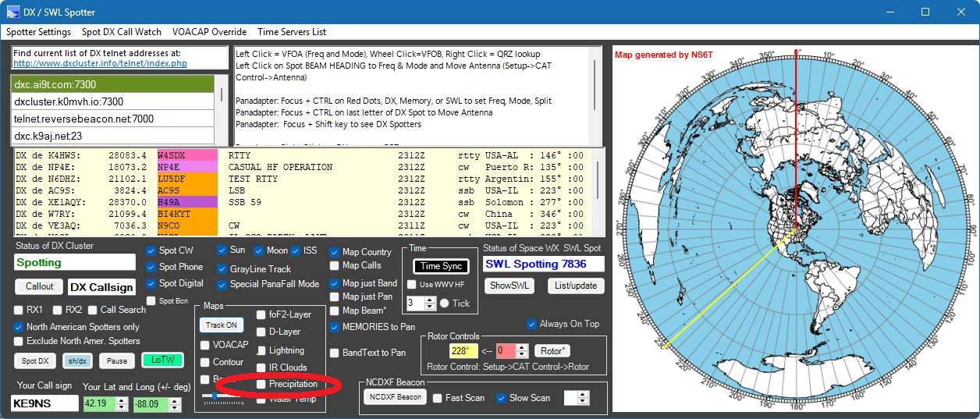980x419 pixels.
Task: Enable the Map just Pan checkbox
Action: pyautogui.click(x=334, y=296)
